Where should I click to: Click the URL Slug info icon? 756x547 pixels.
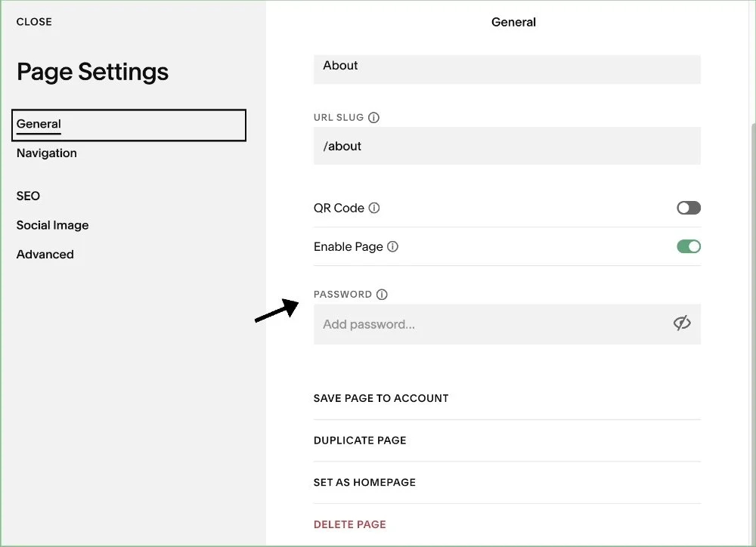(373, 118)
